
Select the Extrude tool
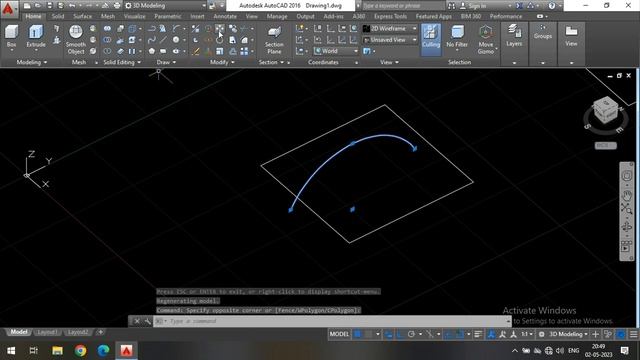click(x=36, y=37)
